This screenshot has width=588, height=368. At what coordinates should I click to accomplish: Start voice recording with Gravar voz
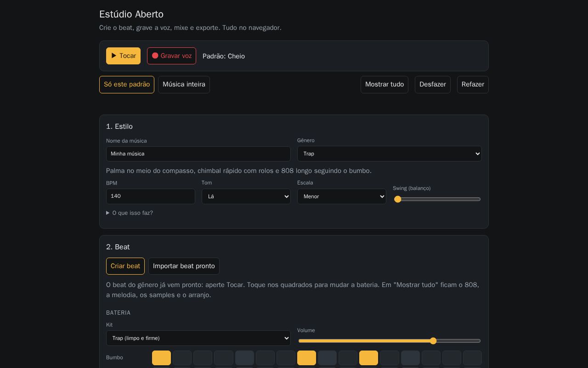pos(171,56)
